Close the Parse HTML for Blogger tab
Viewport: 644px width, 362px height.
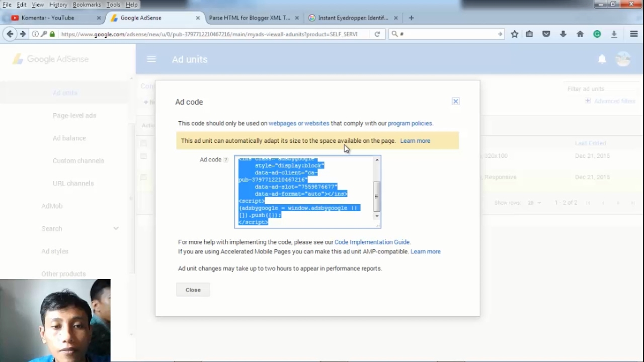pos(297,18)
